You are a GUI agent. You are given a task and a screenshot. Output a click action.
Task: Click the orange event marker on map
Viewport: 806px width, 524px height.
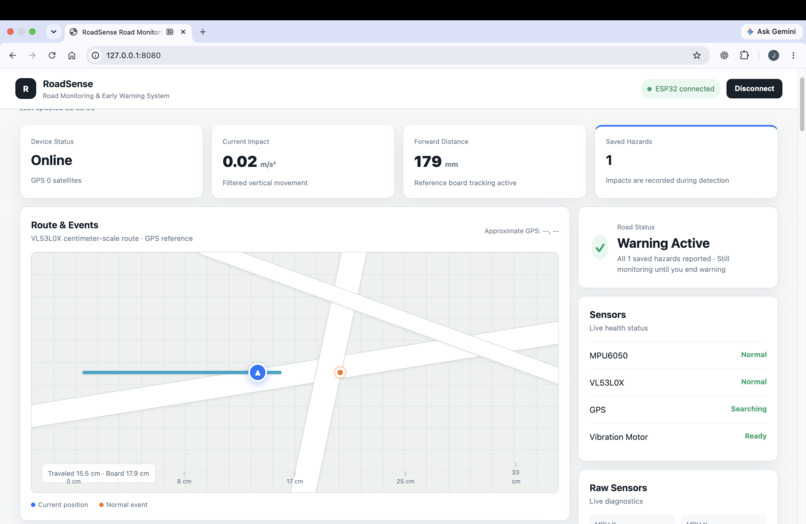click(340, 372)
